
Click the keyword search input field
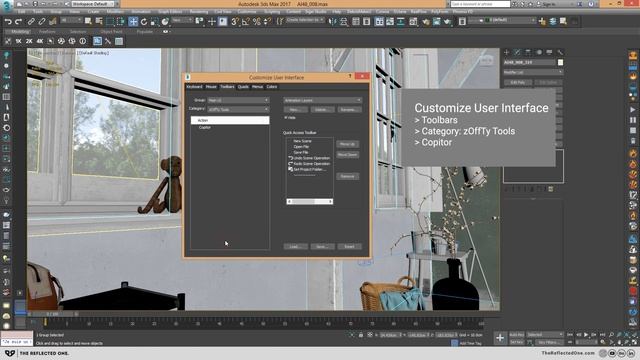480,4
